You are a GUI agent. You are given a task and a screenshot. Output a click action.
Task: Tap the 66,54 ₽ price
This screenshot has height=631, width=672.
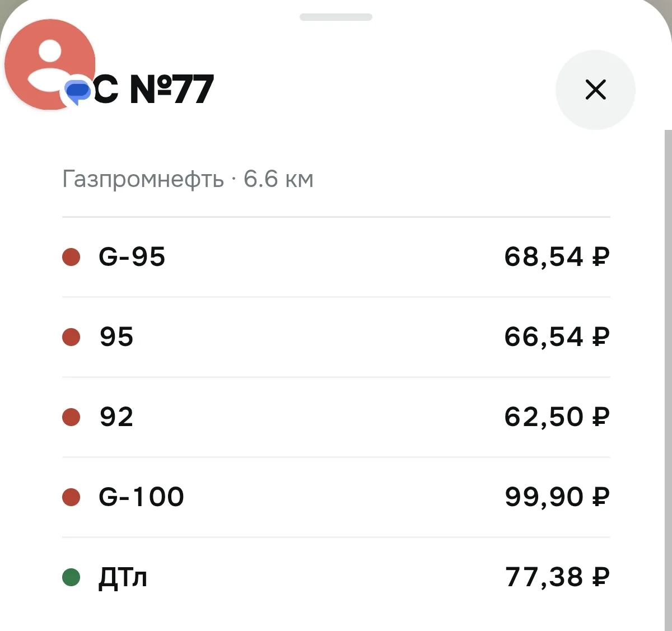pyautogui.click(x=557, y=337)
